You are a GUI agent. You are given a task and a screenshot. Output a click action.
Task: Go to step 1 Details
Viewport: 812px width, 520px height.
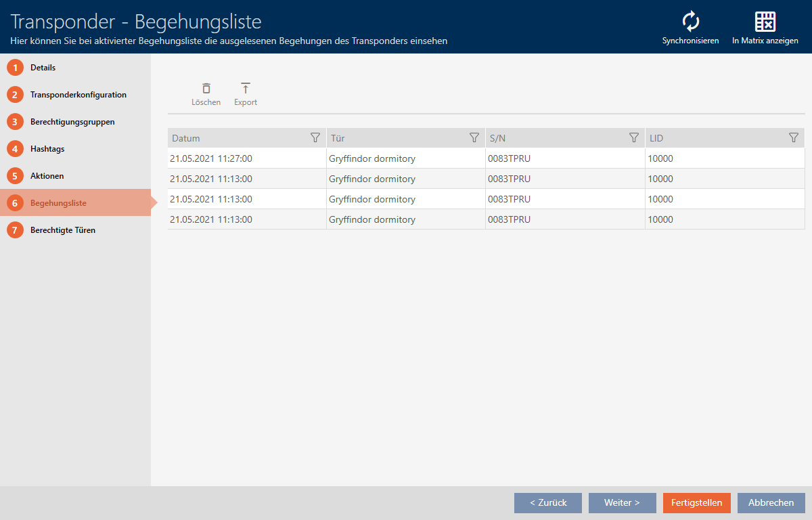43,68
